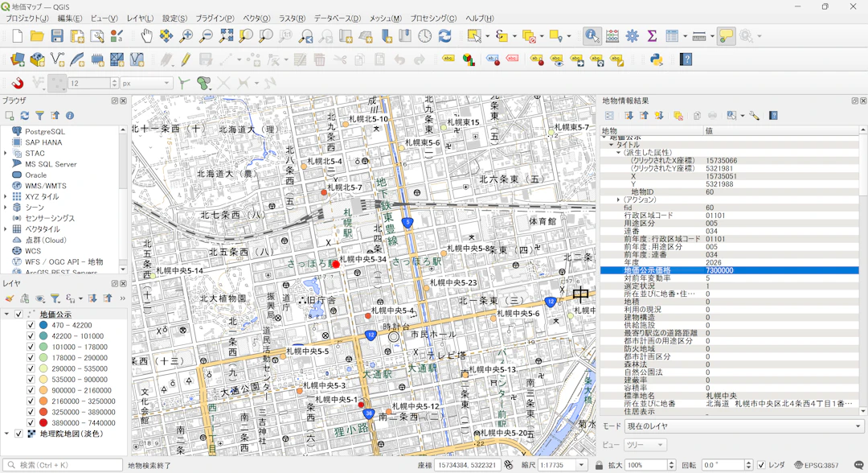Image resolution: width=868 pixels, height=473 pixels.
Task: Click the Measure Line ruler tool
Action: 699,36
